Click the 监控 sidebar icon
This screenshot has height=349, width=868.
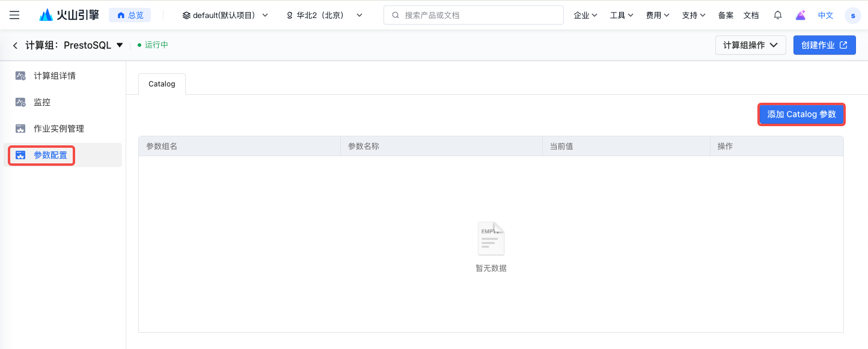coord(20,102)
